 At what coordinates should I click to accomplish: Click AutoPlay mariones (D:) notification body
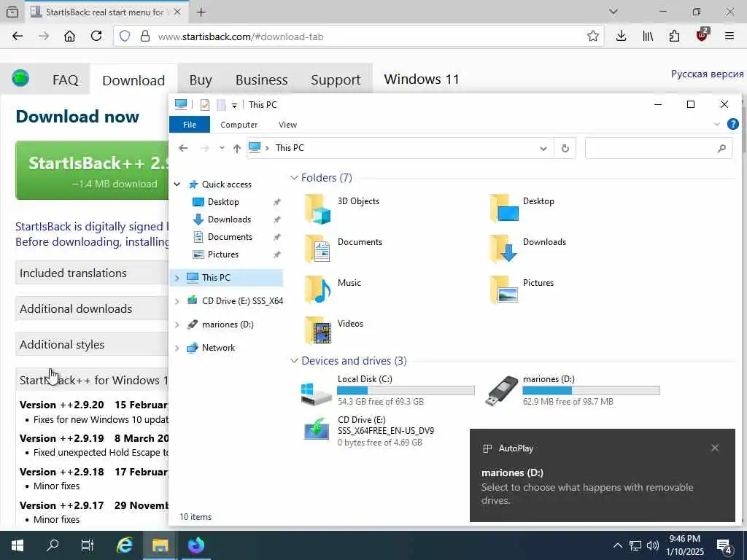coord(602,486)
